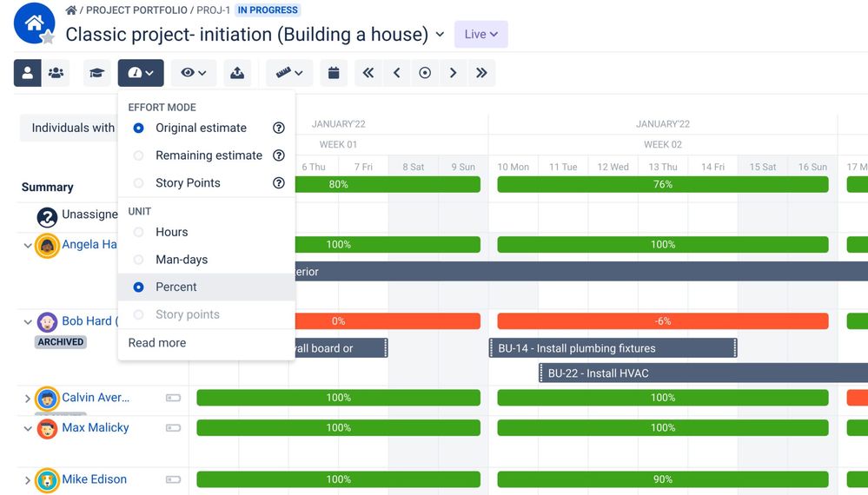The width and height of the screenshot is (868, 495).
Task: Click Bob Hard's red -6% bar
Action: pos(663,321)
